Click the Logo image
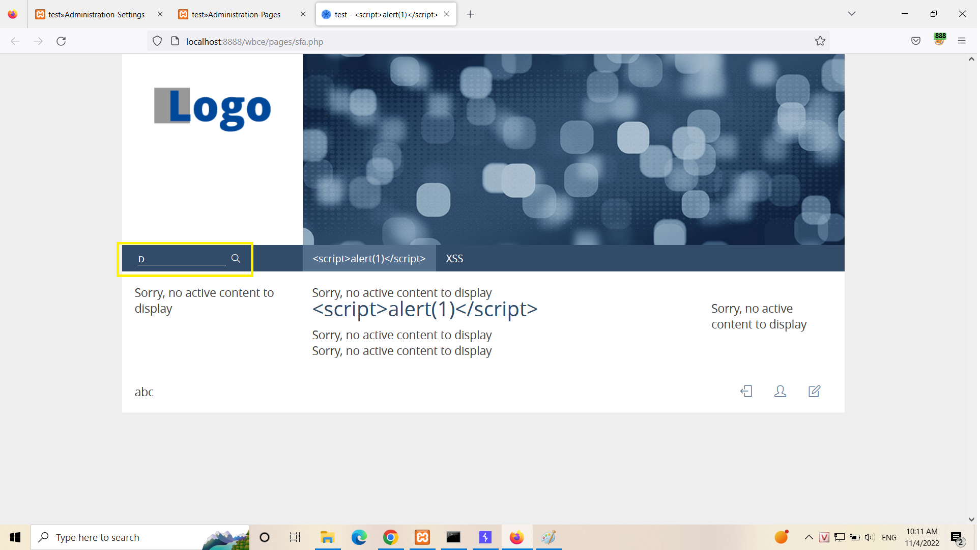This screenshot has width=980, height=550. coord(212,108)
